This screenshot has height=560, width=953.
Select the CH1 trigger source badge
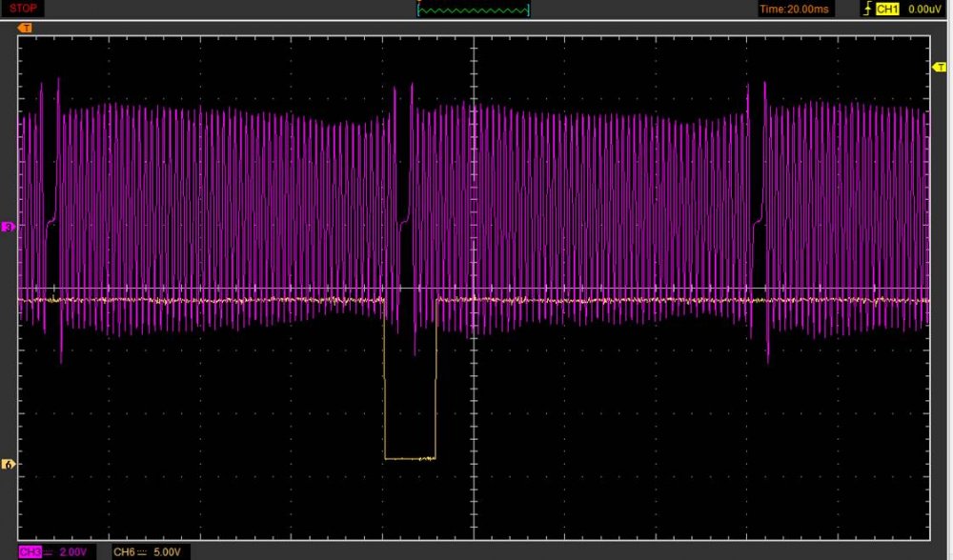(x=887, y=9)
